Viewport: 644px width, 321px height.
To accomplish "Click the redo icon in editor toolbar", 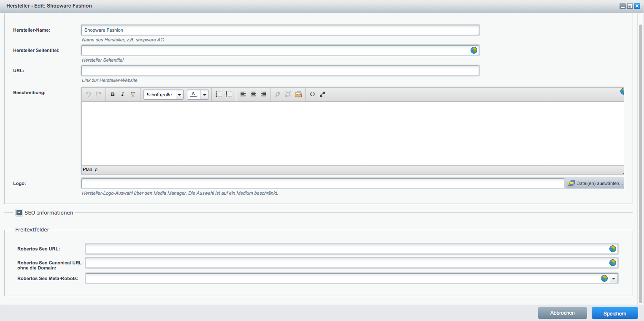I will pyautogui.click(x=98, y=94).
